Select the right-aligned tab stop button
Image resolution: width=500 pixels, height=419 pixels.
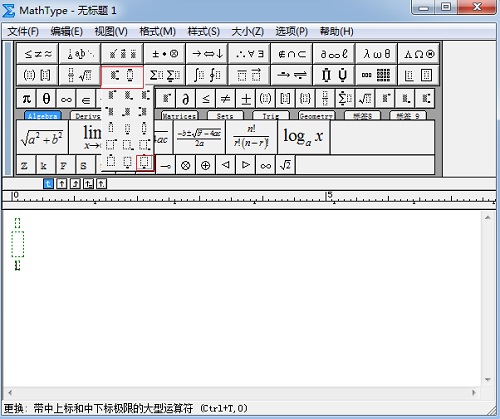tap(75, 184)
